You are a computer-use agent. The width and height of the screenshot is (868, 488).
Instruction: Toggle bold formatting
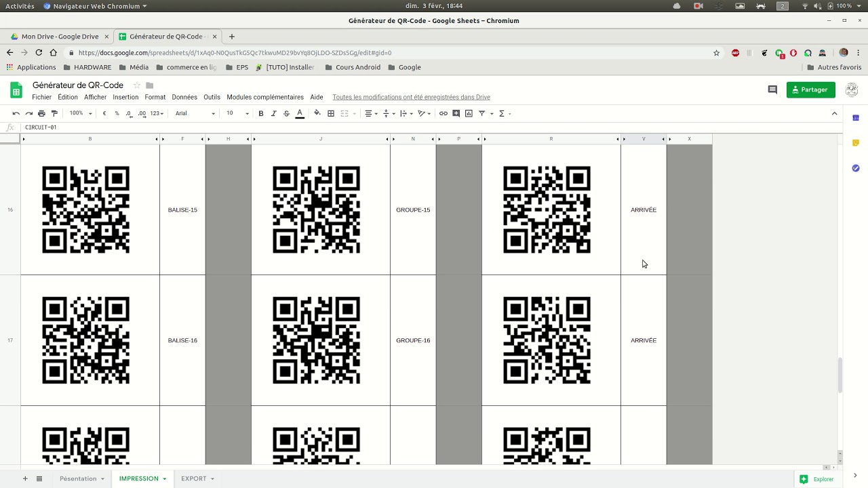(x=261, y=113)
